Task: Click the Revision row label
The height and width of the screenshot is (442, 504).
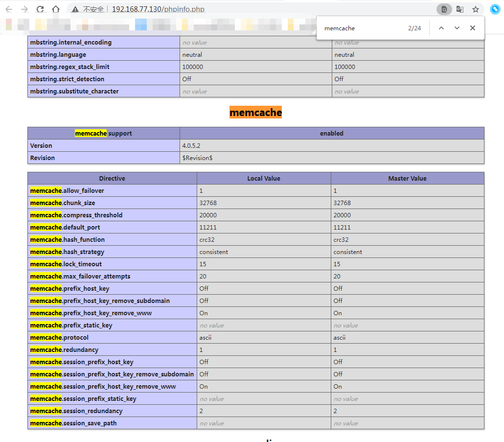Action: [43, 158]
